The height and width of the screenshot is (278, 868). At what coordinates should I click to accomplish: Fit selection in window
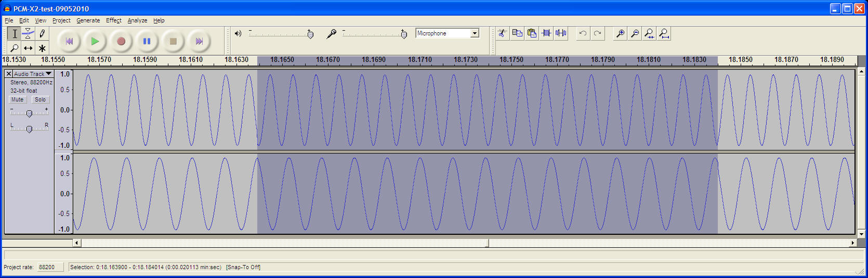649,33
